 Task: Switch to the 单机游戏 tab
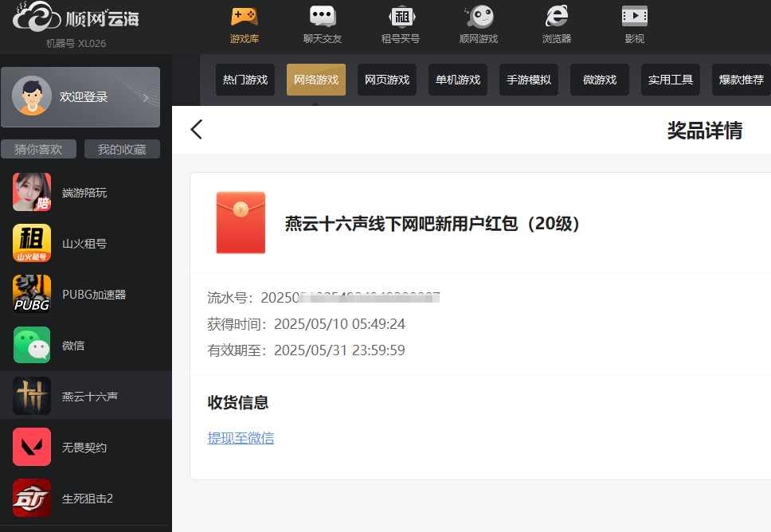(x=458, y=80)
